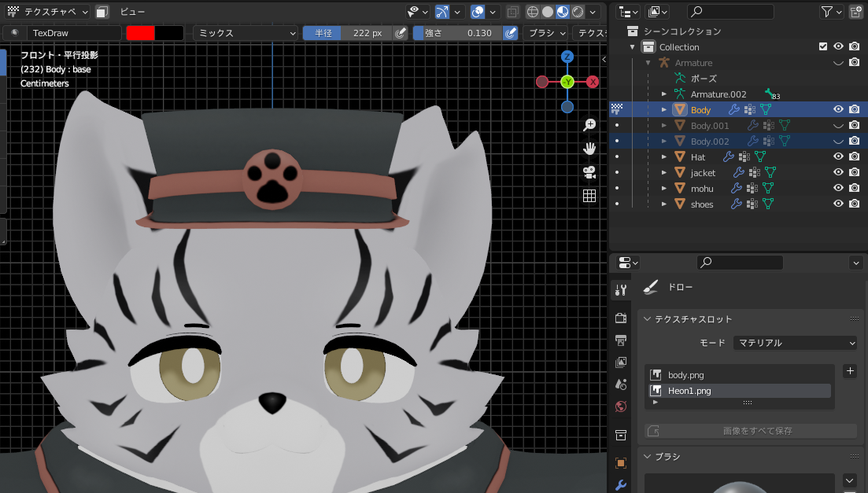Select the body.png texture slot
Screen dimensions: 868x493
[x=740, y=375]
